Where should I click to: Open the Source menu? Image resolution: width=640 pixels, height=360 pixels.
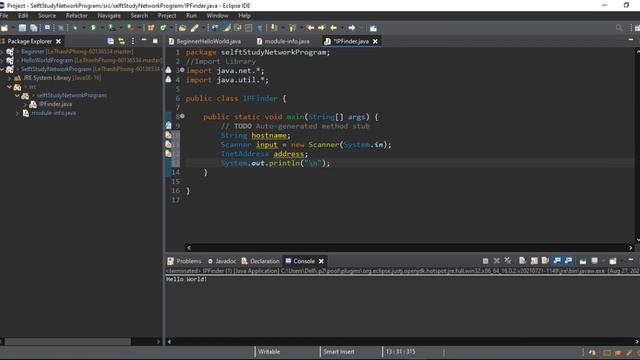(x=47, y=16)
